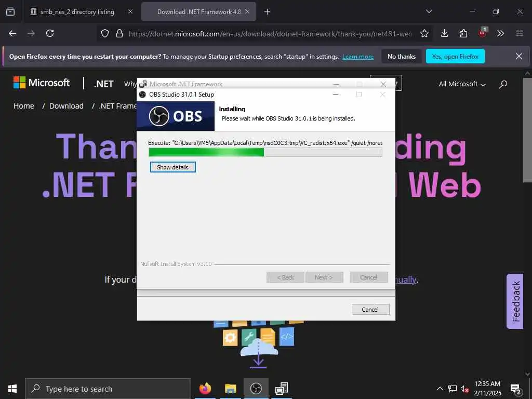The image size is (532, 399).
Task: Open the Firefox application hamburger menu
Action: point(520,33)
